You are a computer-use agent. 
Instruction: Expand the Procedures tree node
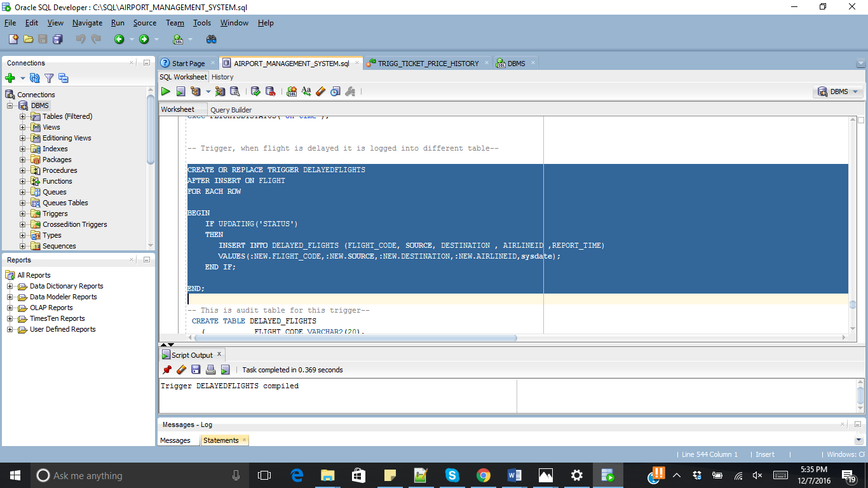click(x=23, y=170)
